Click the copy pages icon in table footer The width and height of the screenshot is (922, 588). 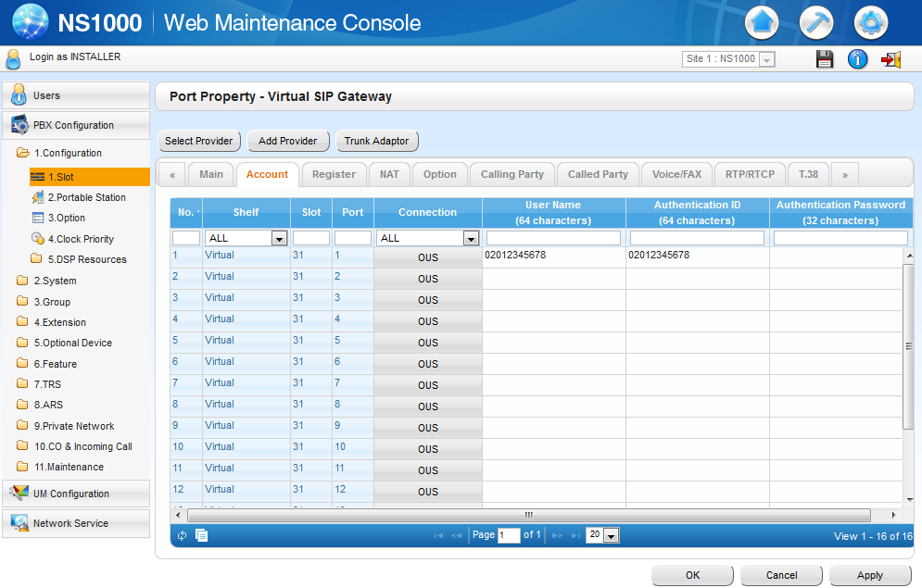tap(202, 535)
